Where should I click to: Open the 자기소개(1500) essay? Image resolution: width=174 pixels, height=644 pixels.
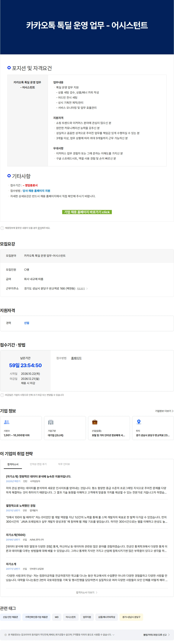point(16,535)
